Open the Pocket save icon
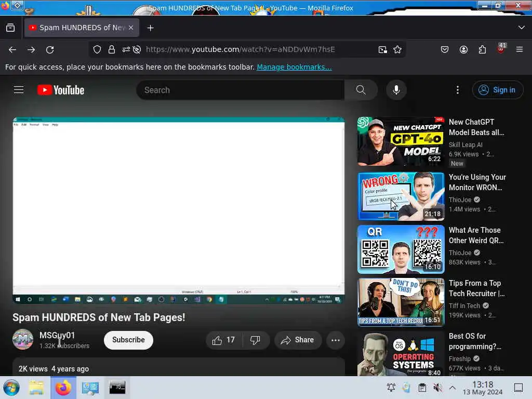This screenshot has height=399, width=532. pos(445,49)
